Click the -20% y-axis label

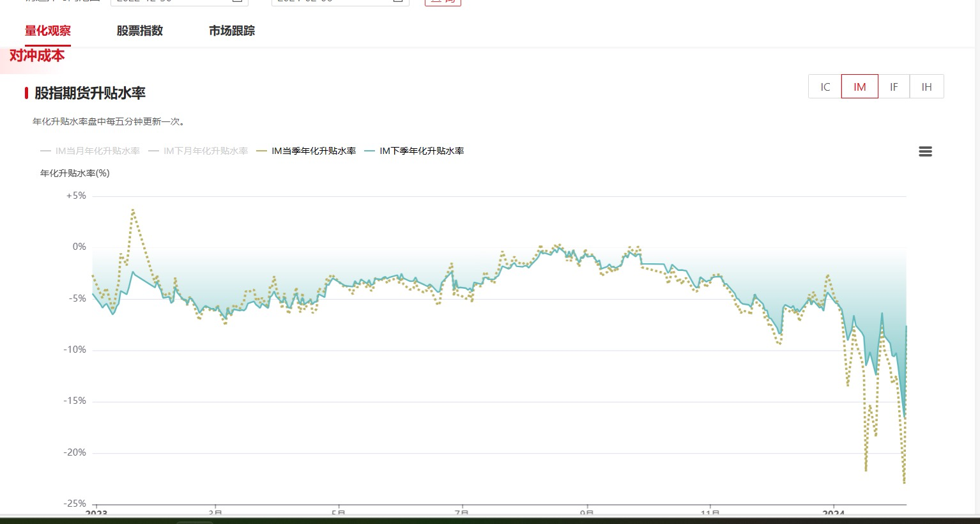[74, 452]
